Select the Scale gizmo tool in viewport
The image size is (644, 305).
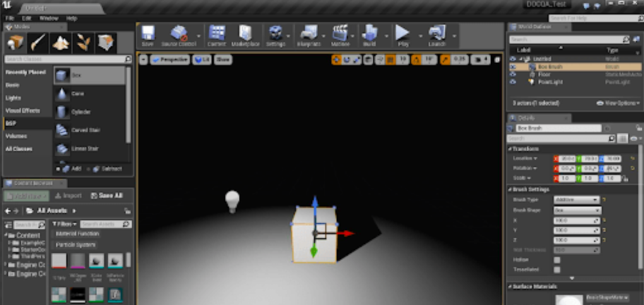click(357, 59)
